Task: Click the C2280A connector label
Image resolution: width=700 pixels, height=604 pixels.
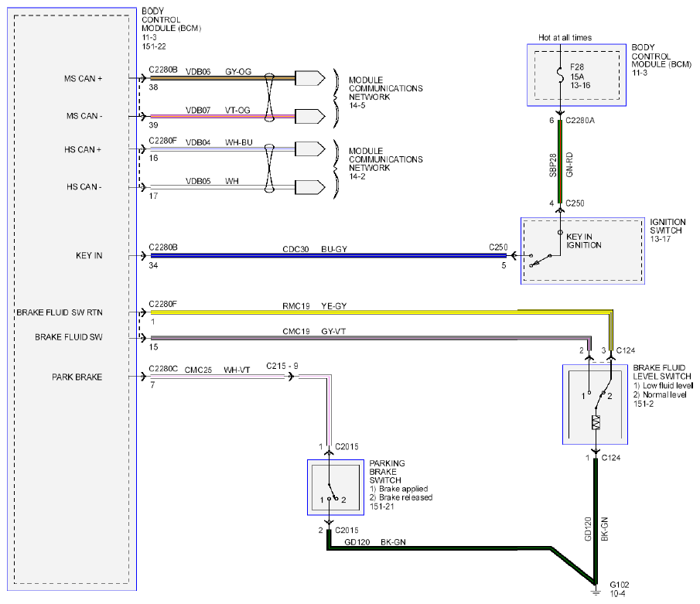Action: coord(580,121)
